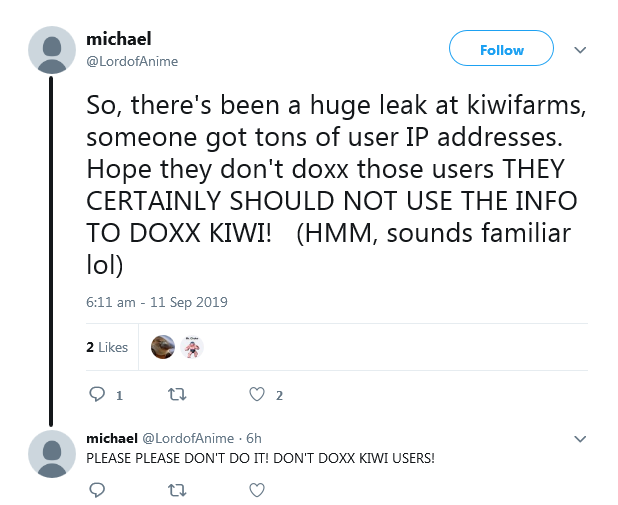The height and width of the screenshot is (505, 618).
Task: View the 2 Likes list
Action: (107, 347)
